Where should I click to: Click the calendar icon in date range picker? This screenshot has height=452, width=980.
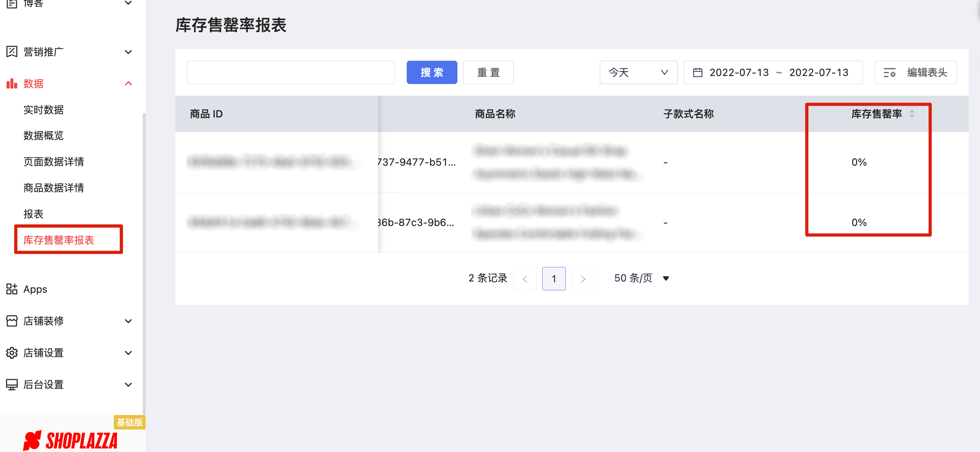point(698,72)
